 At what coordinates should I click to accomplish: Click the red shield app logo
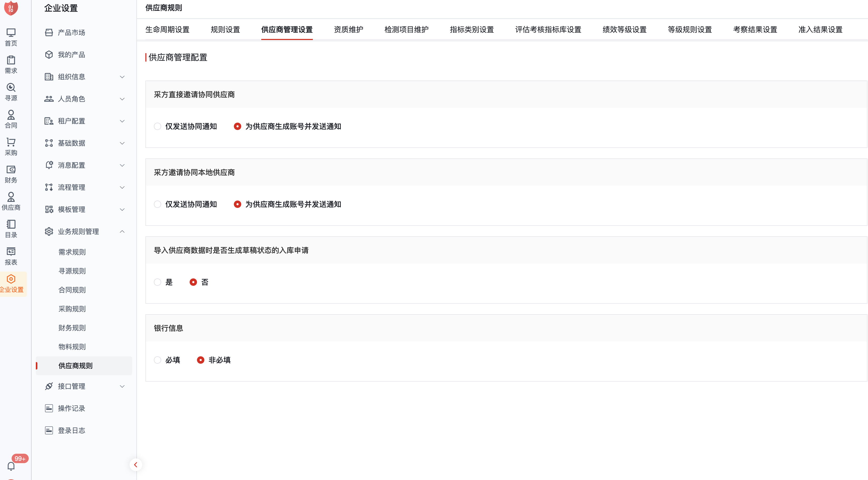coord(11,8)
